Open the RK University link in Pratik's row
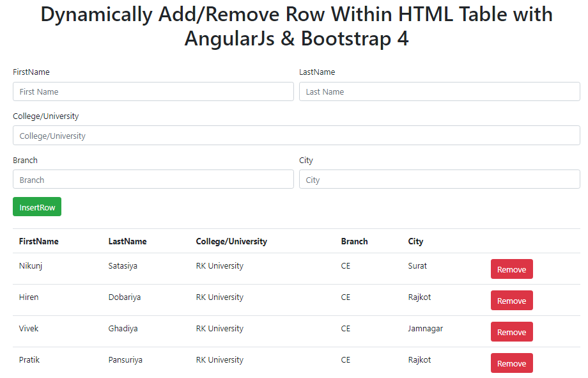 click(219, 359)
